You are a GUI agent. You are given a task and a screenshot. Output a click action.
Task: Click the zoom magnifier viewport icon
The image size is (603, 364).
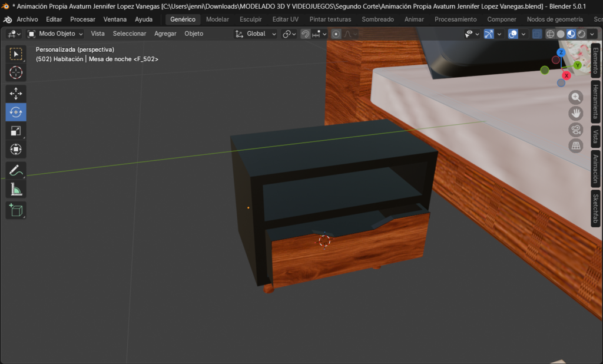point(576,97)
